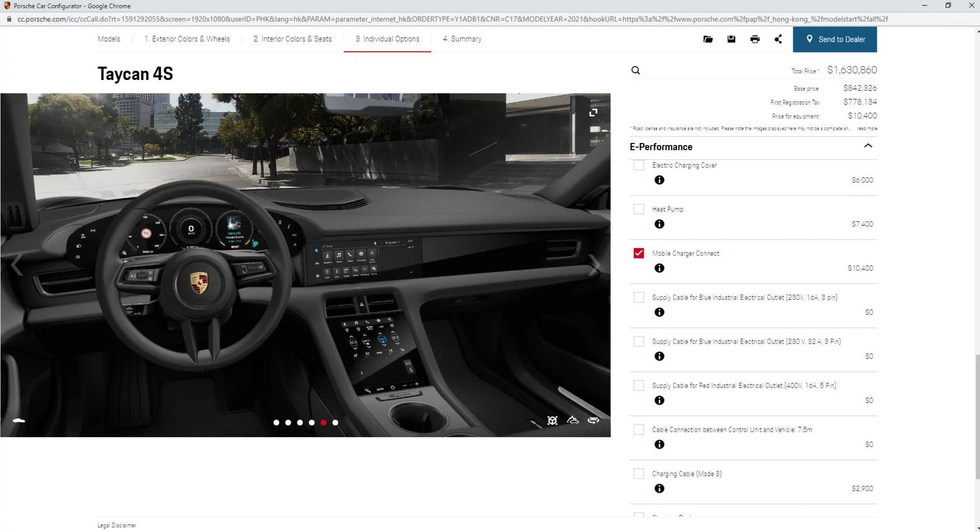Image resolution: width=980 pixels, height=532 pixels.
Task: Open the 360 degree view
Action: coord(593,420)
